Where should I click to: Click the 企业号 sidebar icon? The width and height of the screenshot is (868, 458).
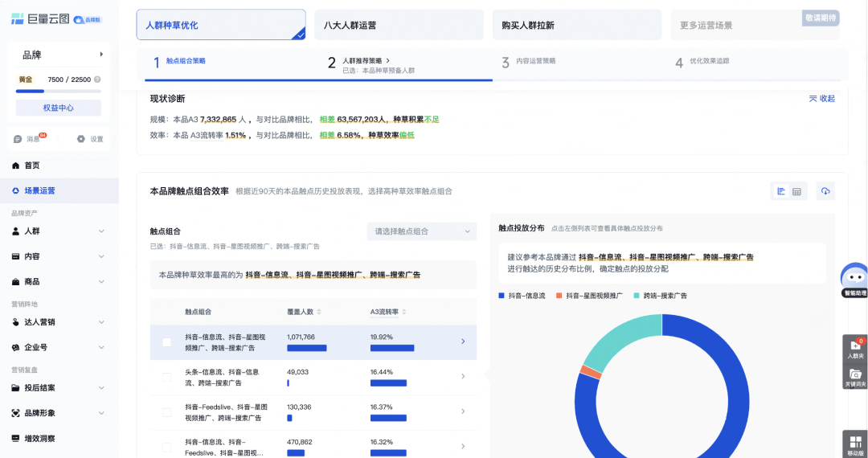15,347
